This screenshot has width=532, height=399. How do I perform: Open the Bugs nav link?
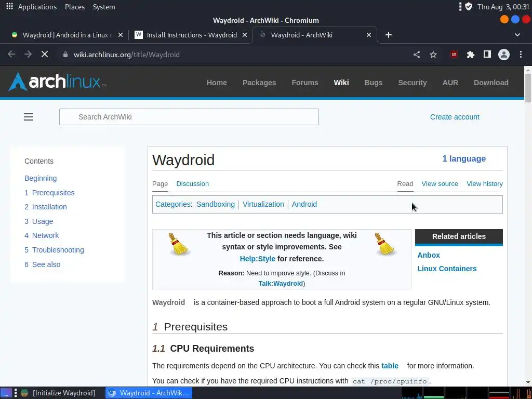click(373, 83)
